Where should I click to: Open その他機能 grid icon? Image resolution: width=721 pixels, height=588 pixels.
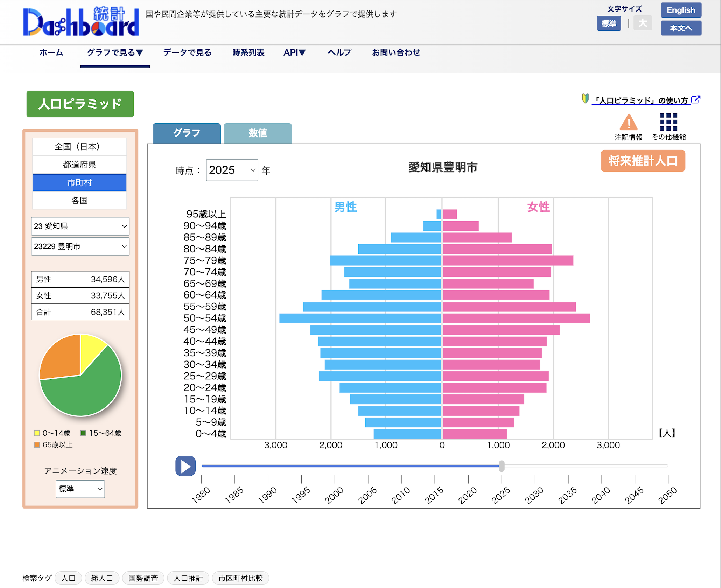click(x=668, y=122)
